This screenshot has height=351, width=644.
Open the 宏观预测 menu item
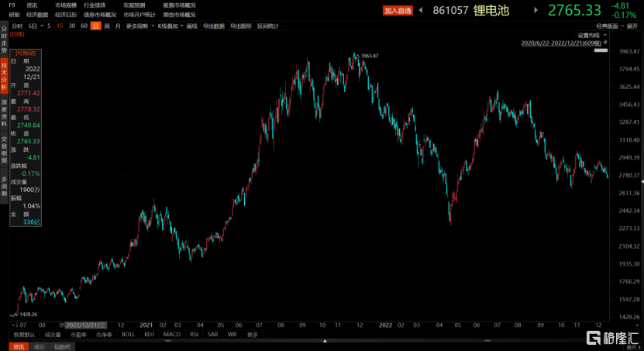click(134, 5)
